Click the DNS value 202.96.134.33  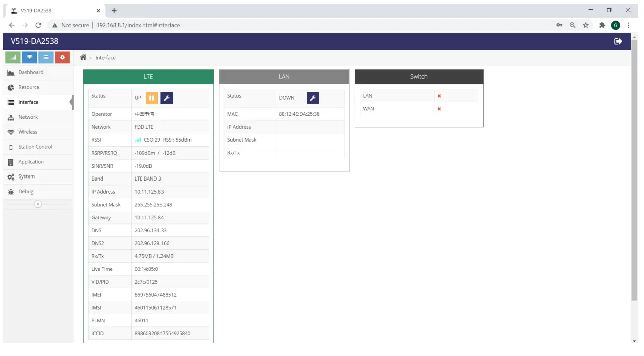[x=150, y=230]
